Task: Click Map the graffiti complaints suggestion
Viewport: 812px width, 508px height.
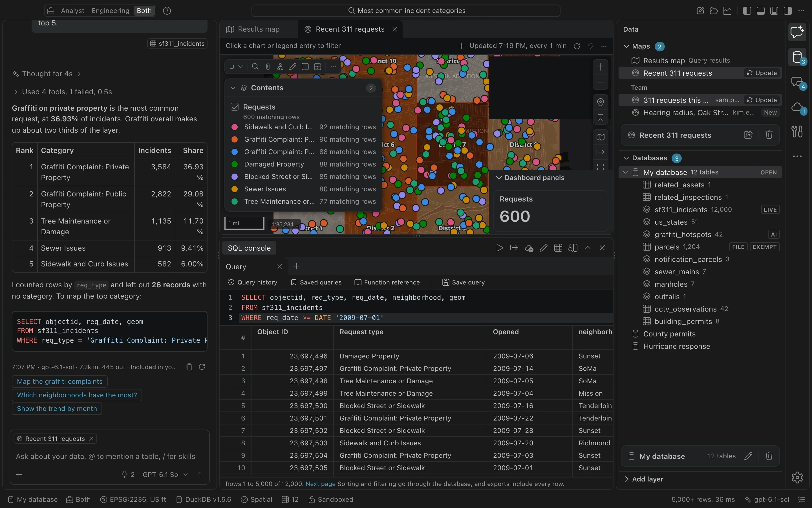Action: tap(60, 381)
